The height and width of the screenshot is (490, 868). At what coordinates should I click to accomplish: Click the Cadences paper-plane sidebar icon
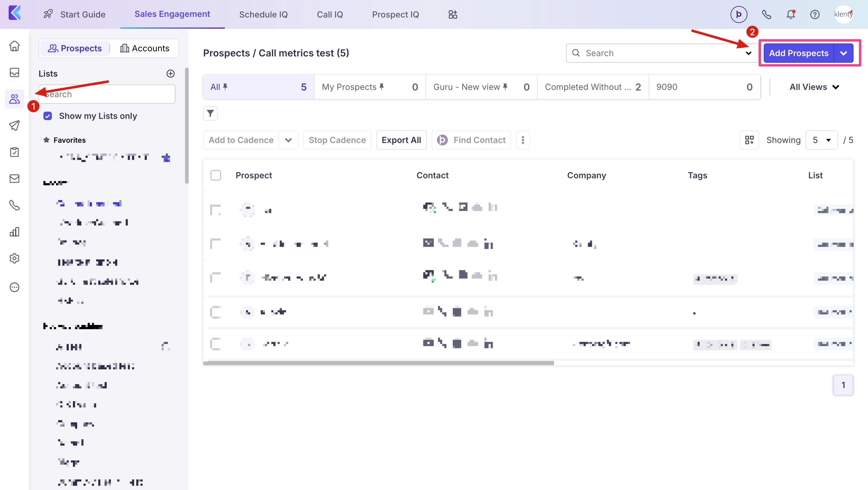(x=14, y=126)
